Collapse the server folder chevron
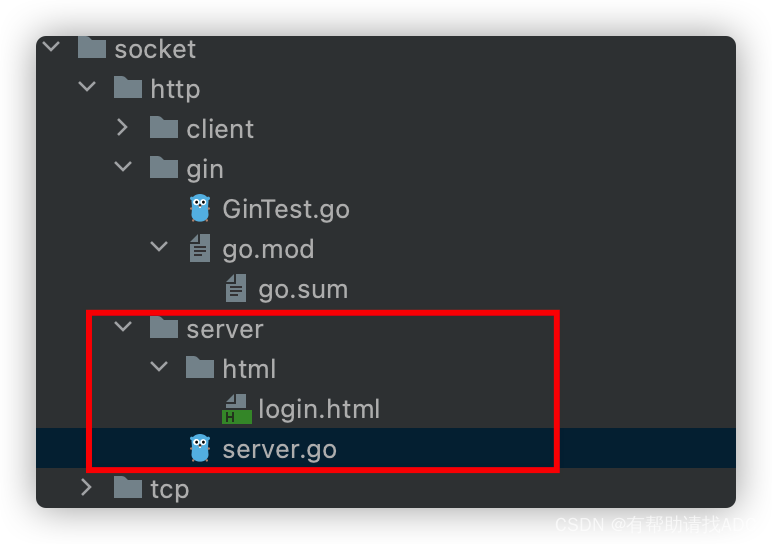Image resolution: width=772 pixels, height=544 pixels. (123, 326)
